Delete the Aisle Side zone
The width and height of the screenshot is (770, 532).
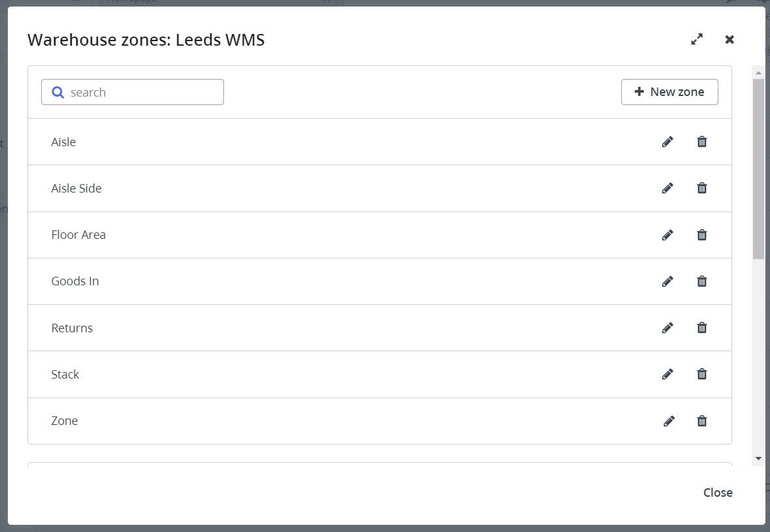tap(702, 188)
